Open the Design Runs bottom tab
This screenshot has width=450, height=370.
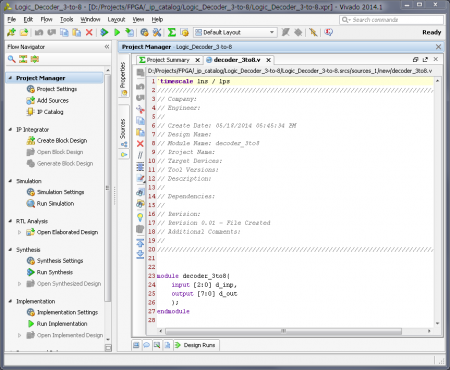196,345
